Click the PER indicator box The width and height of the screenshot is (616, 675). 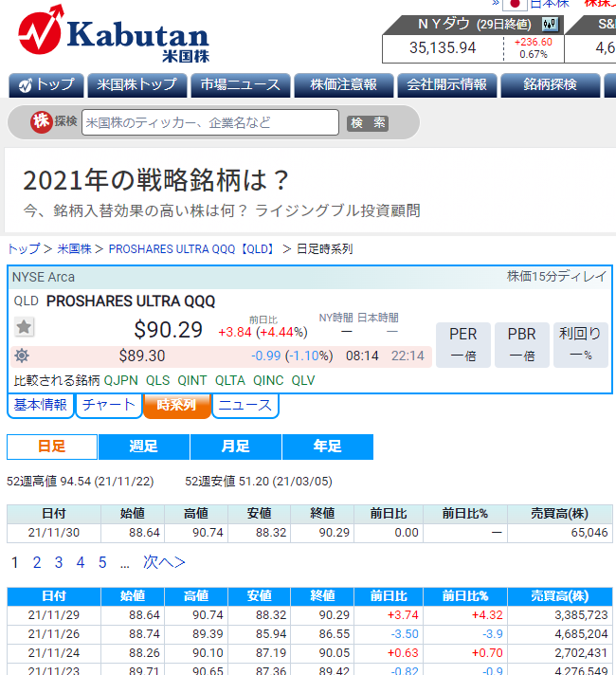point(463,345)
